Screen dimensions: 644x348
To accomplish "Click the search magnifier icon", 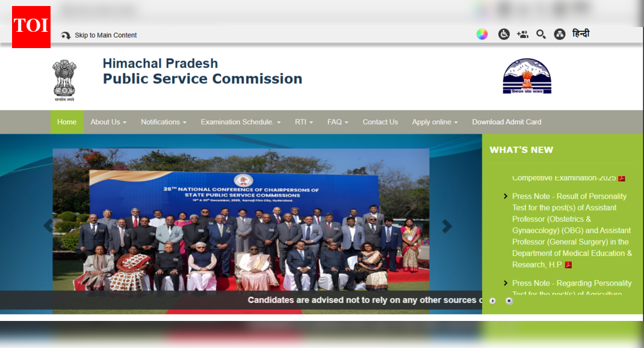I will tap(541, 34).
